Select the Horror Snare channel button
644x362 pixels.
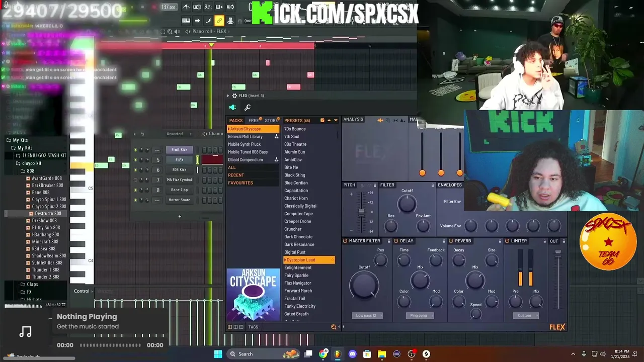pyautogui.click(x=179, y=200)
